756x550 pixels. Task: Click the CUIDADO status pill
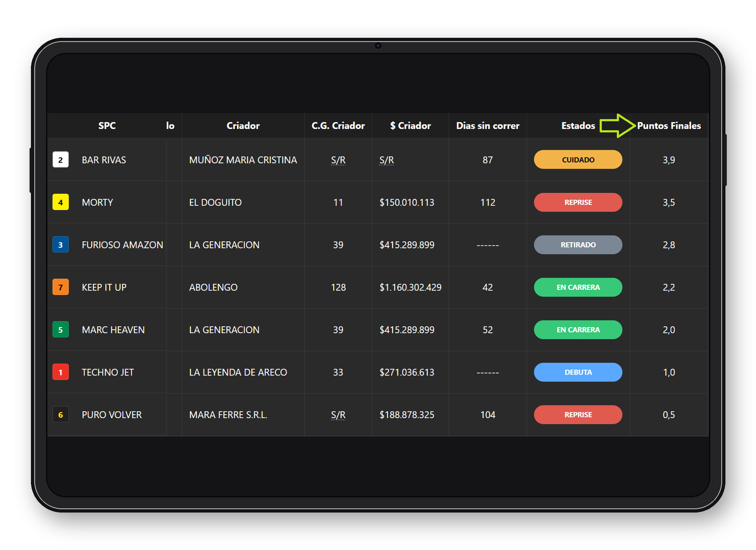(578, 160)
